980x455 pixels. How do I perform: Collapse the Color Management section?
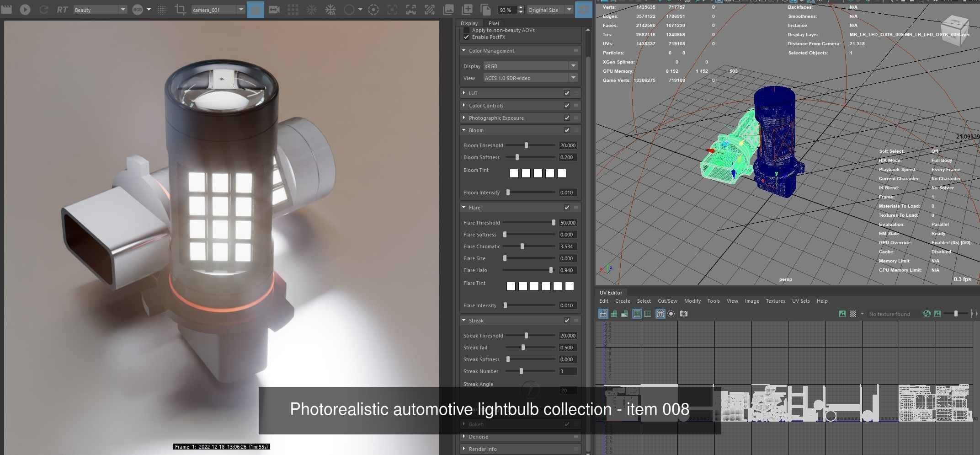point(464,51)
